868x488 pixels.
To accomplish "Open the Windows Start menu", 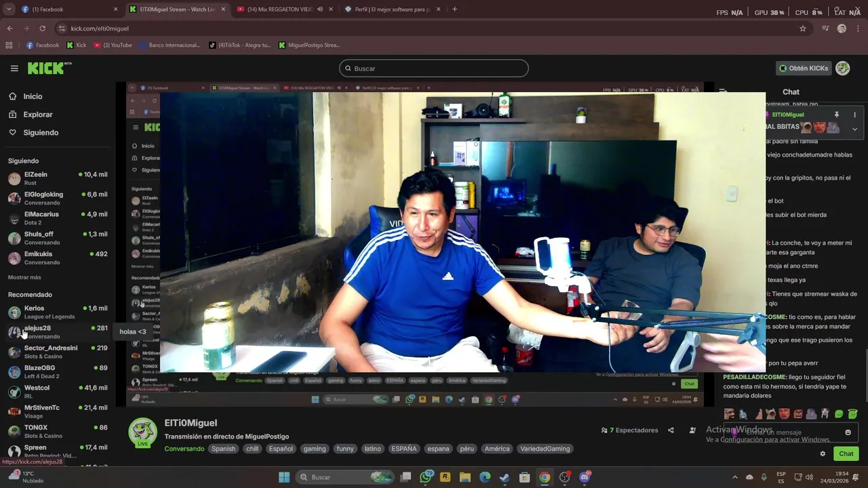I will pos(284,477).
